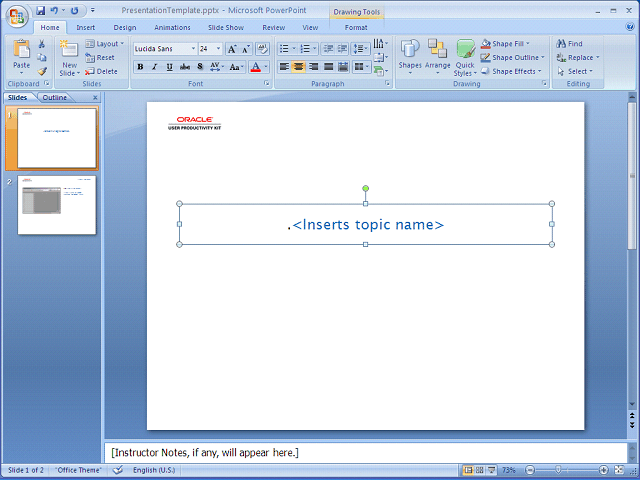The image size is (640, 480).
Task: Open PowerPoint Help question mark
Action: click(630, 27)
